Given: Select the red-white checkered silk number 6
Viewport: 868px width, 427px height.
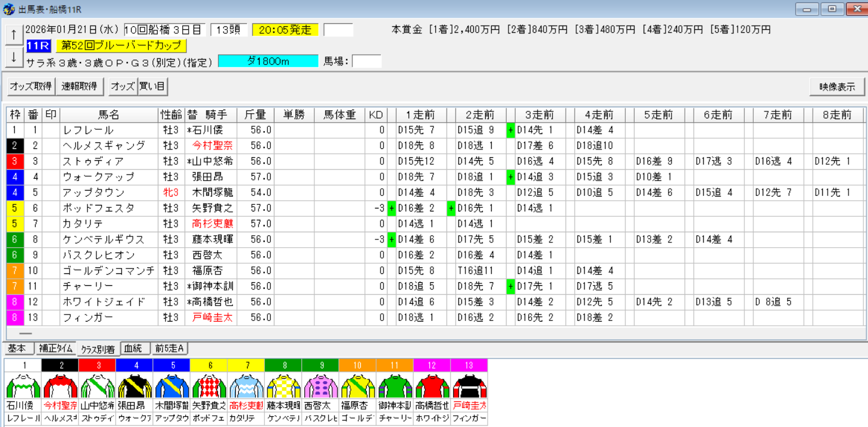Looking at the screenshot, I should (x=209, y=385).
